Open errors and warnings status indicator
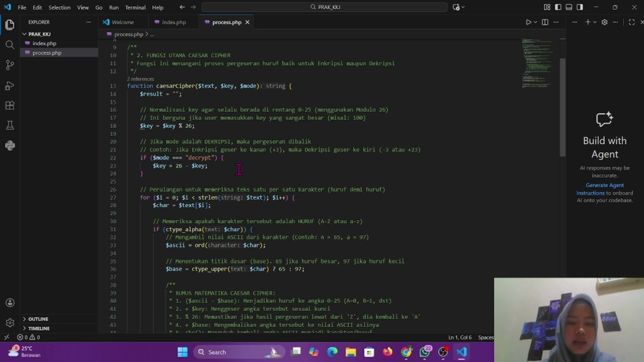This screenshot has width=644, height=362. tap(29, 337)
